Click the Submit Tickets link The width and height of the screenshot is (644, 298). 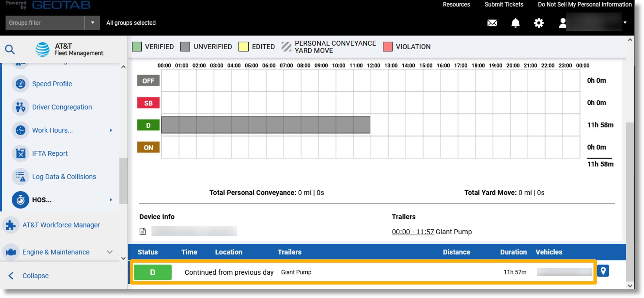coord(504,5)
